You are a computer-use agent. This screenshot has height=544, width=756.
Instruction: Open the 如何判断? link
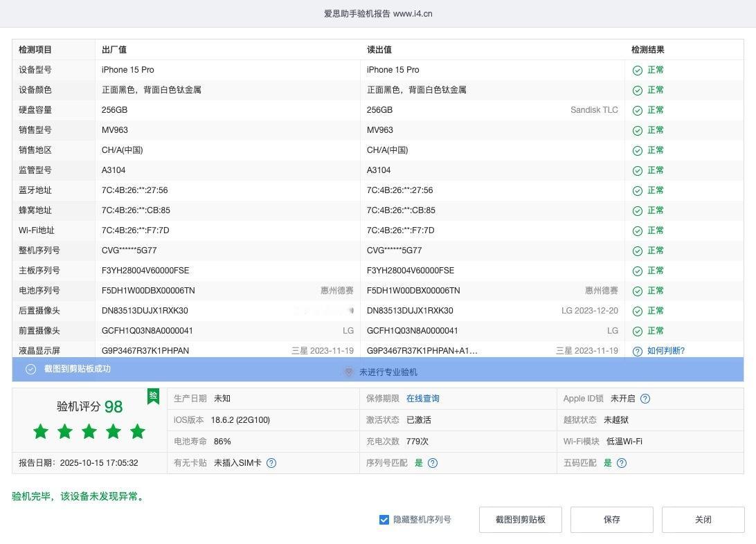[x=666, y=351]
